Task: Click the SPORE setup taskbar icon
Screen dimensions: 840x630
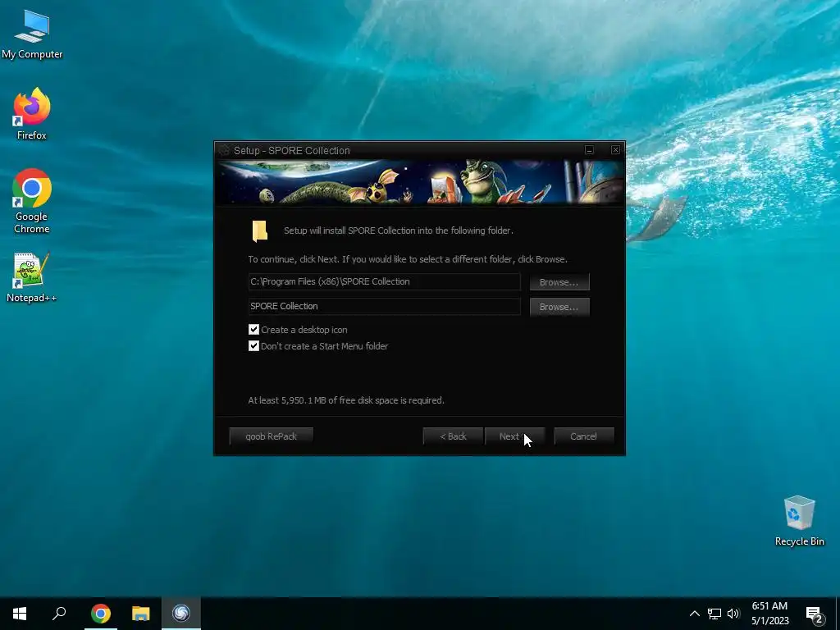Action: [181, 614]
